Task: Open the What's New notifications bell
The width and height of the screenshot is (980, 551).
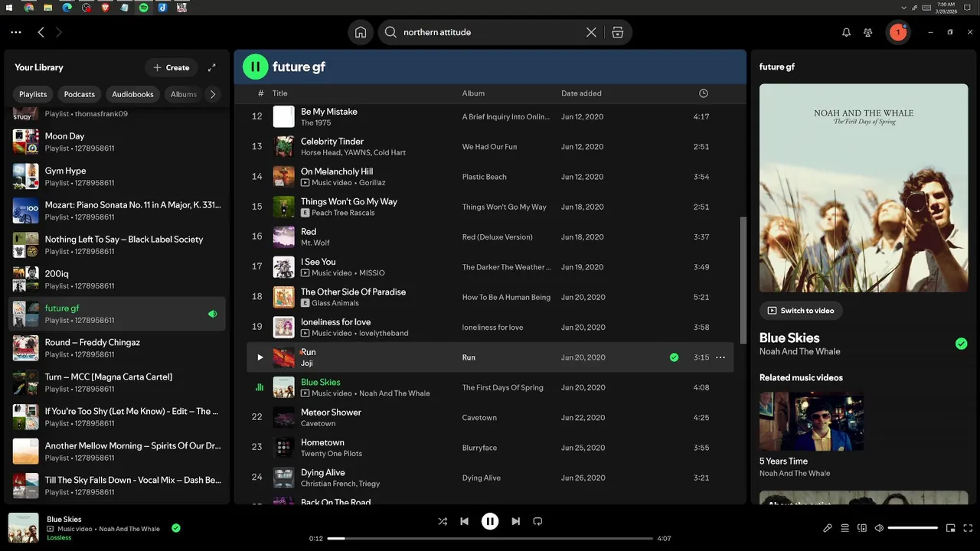Action: tap(846, 32)
